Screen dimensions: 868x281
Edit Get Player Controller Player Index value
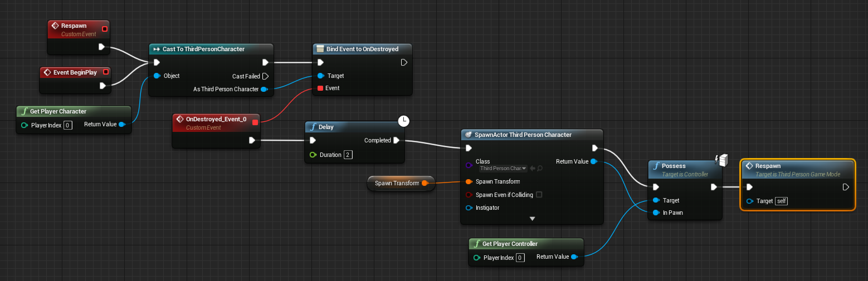pyautogui.click(x=520, y=258)
